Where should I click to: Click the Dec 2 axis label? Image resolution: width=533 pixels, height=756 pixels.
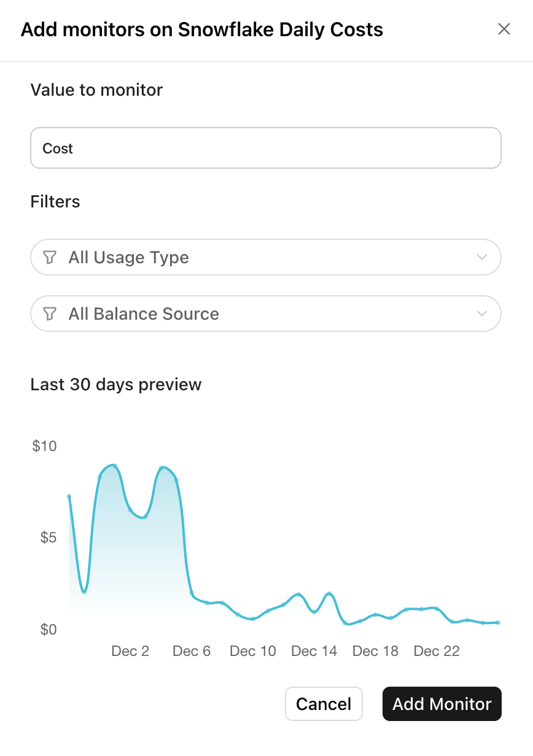point(130,651)
